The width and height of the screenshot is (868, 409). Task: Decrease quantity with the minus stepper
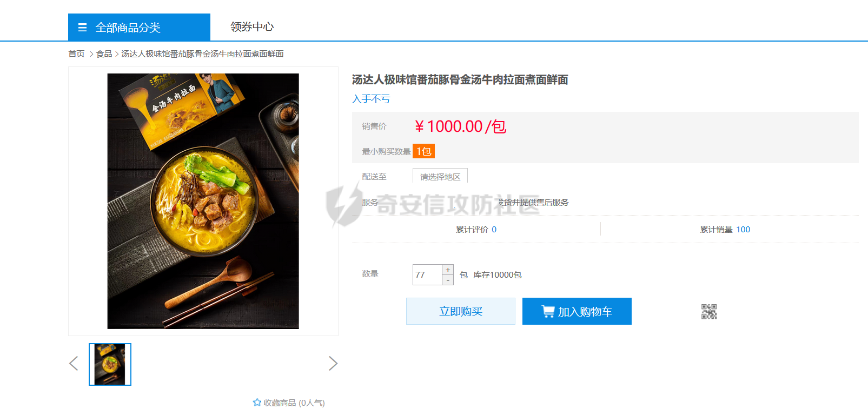(448, 280)
